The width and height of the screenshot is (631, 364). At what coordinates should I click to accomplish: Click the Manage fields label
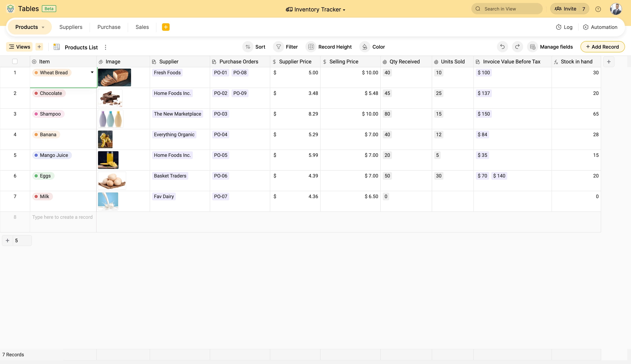pos(556,47)
